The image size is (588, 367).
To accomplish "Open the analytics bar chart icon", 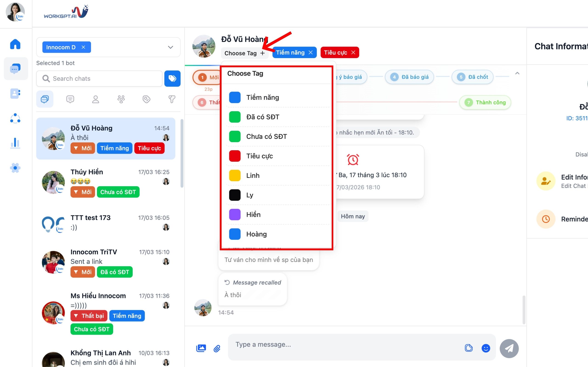I will coord(15,143).
